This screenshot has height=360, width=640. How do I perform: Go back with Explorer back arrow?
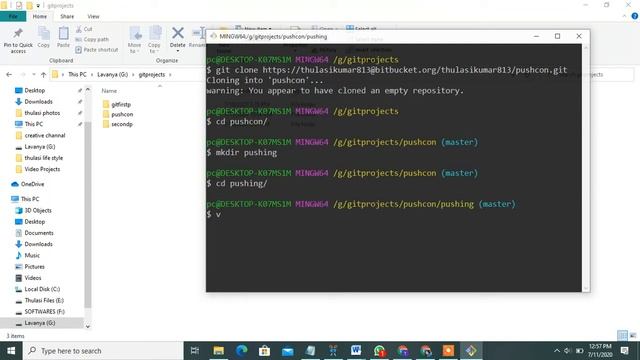click(x=9, y=75)
